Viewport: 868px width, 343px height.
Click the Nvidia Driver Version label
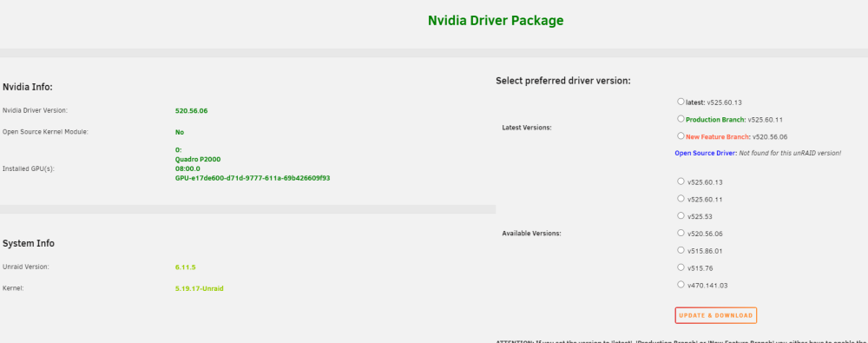click(x=35, y=110)
